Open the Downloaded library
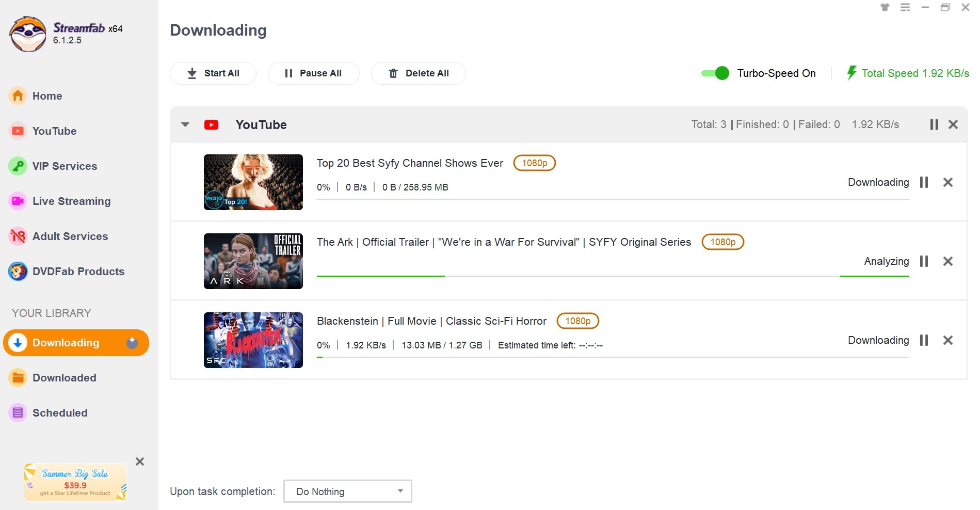Screen dimensions: 980x510 [65, 378]
